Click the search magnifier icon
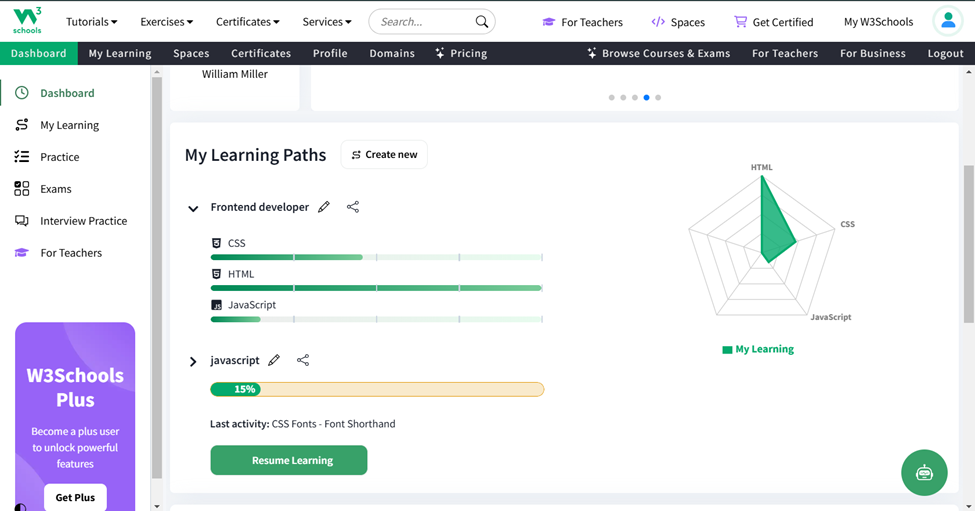Screen dimensions: 975x511 point(482,22)
